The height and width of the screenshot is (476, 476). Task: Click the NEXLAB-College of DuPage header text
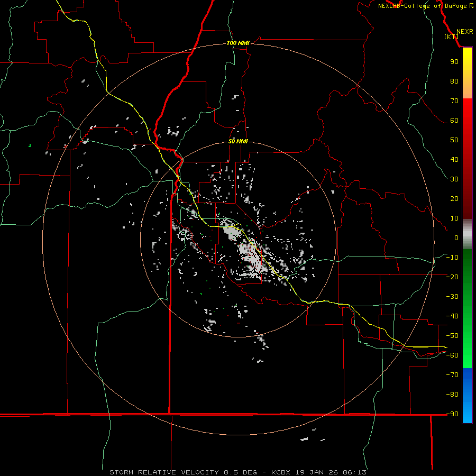click(x=425, y=6)
